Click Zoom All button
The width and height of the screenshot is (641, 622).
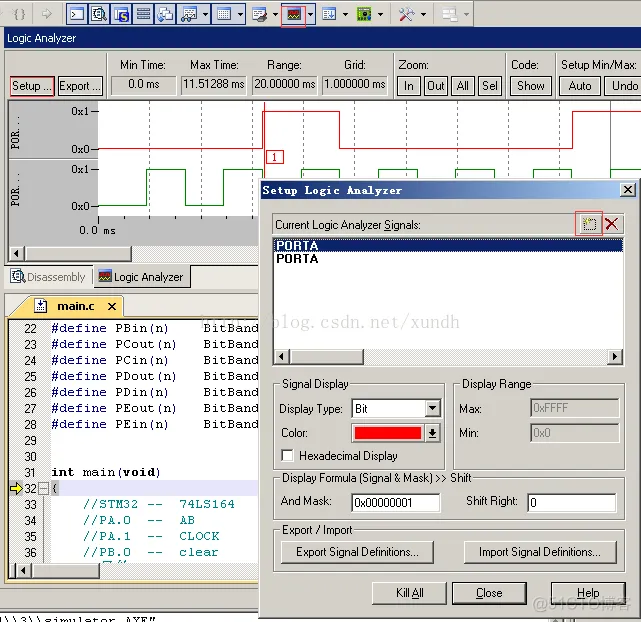click(463, 86)
